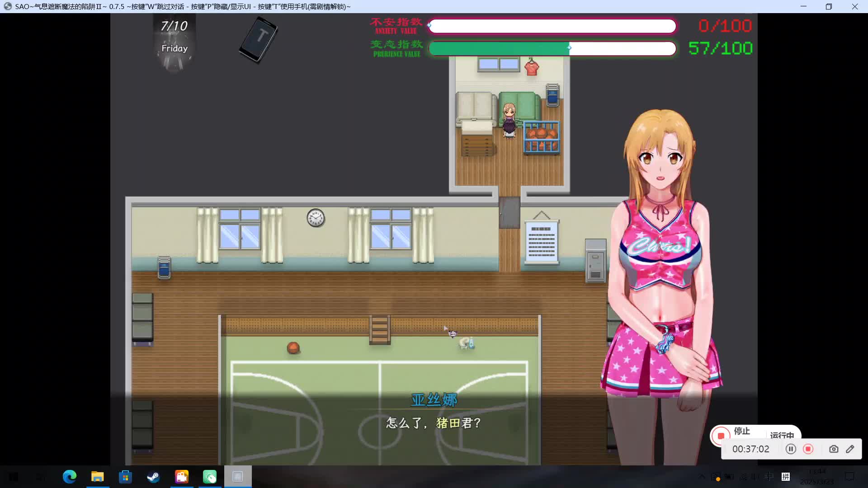Screen dimensions: 868x488
Task: Click the basketball rack in the storage room
Action: tap(541, 137)
